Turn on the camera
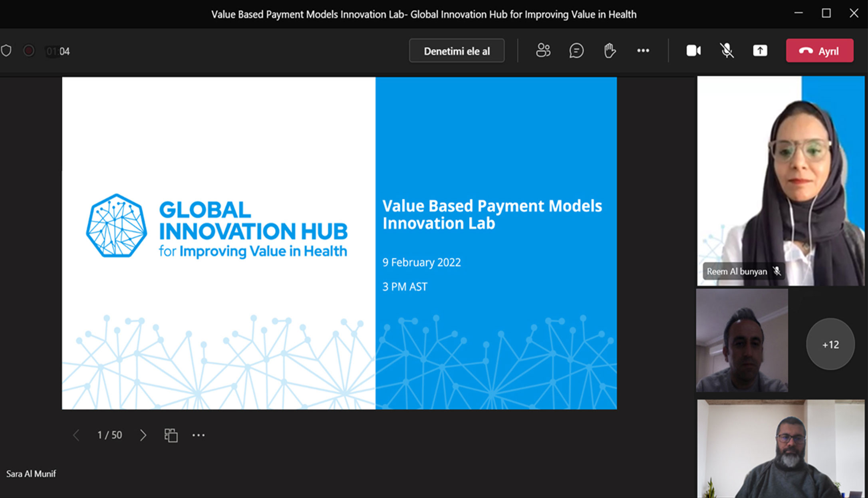 coord(693,50)
